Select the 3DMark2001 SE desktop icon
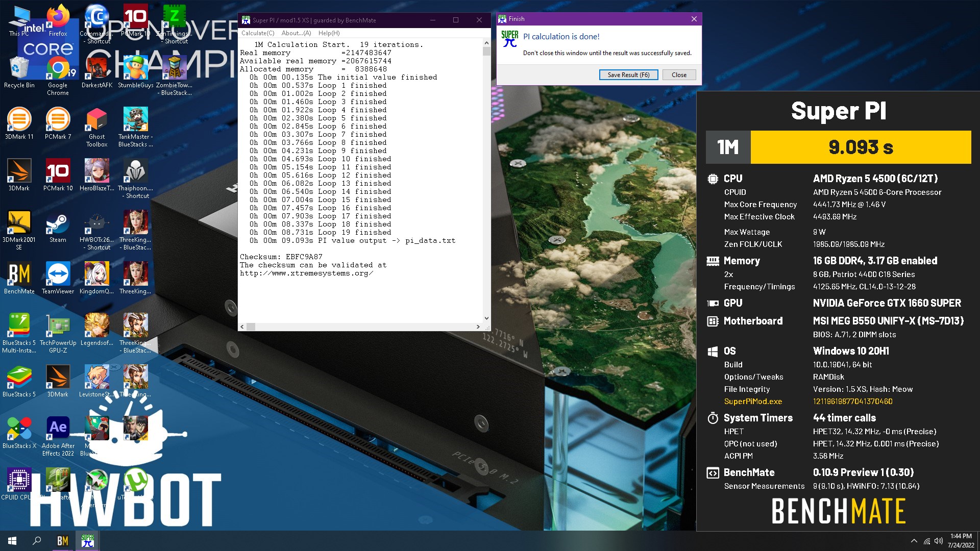 19,231
